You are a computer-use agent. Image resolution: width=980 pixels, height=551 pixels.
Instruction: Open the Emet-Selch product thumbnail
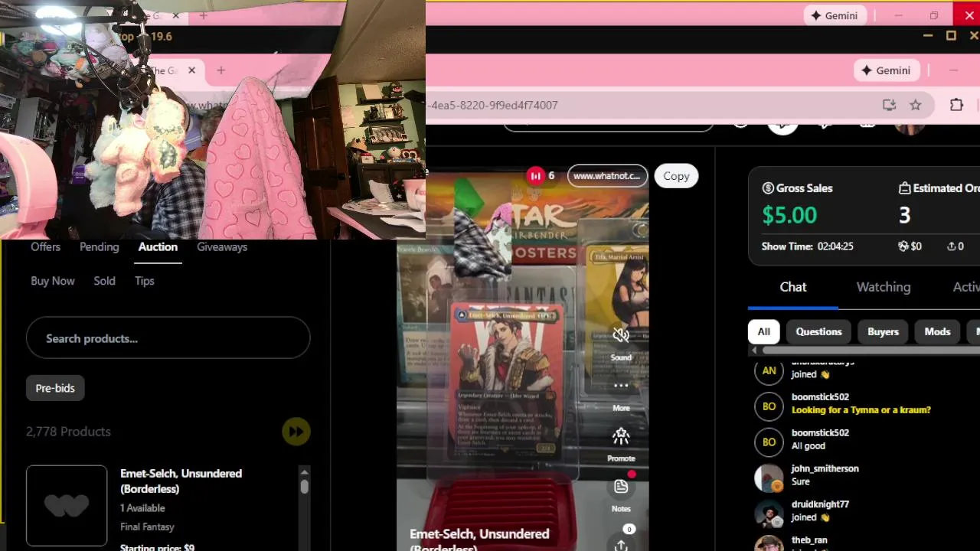pyautogui.click(x=67, y=506)
